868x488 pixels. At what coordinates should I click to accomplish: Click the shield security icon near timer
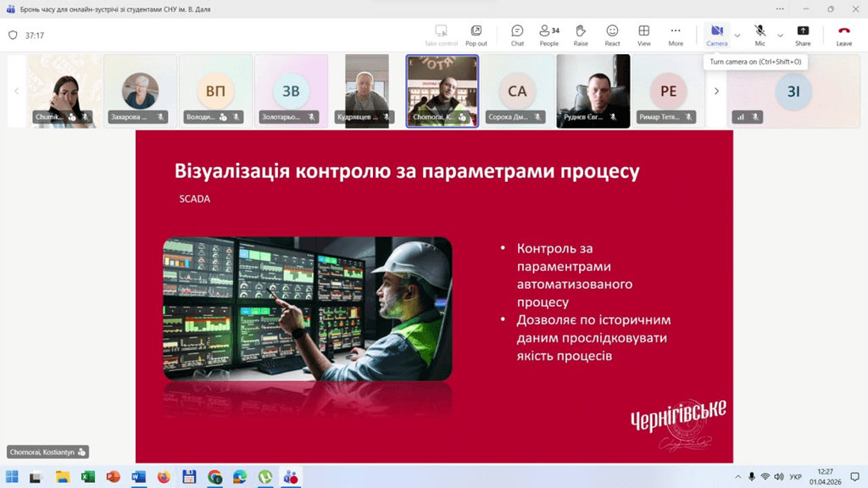pos(13,36)
